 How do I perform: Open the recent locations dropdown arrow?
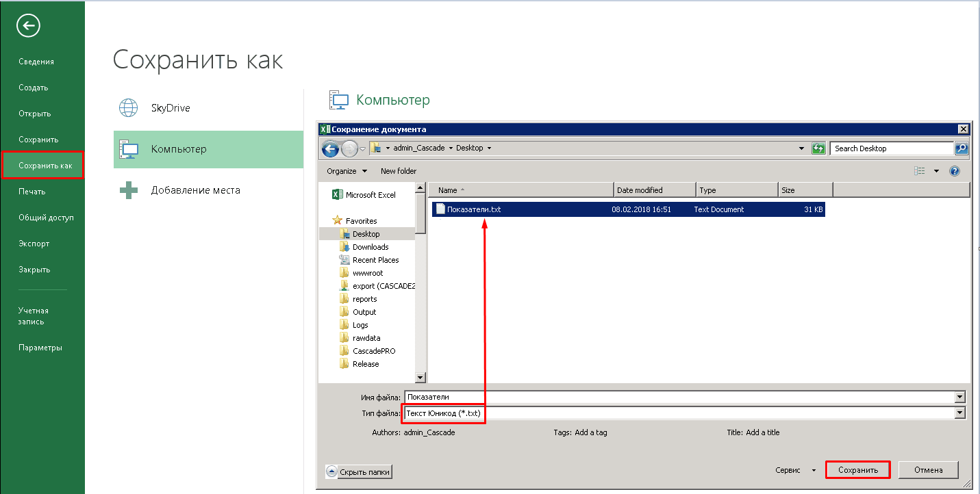tap(362, 148)
